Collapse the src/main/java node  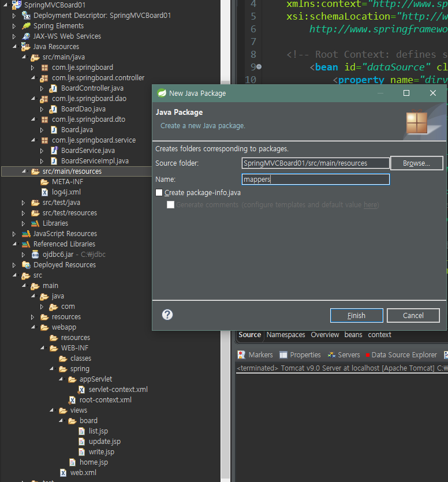pyautogui.click(x=24, y=57)
